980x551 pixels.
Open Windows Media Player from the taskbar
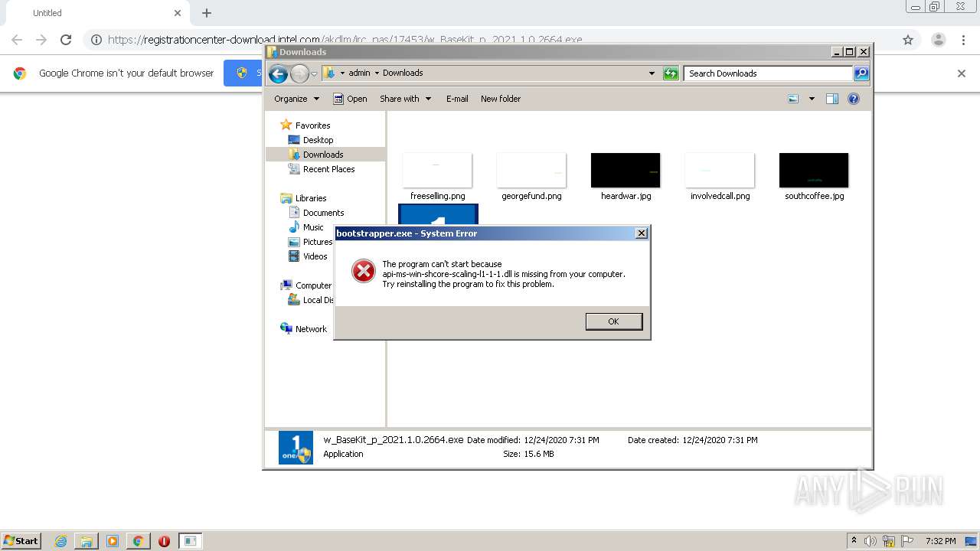click(113, 541)
